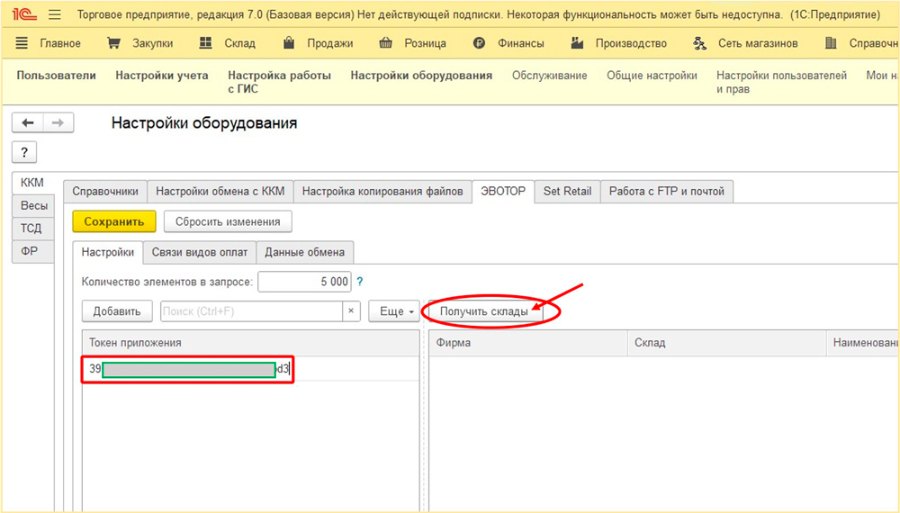This screenshot has width=900, height=513.
Task: Select the ТСД side tab
Action: 32,228
